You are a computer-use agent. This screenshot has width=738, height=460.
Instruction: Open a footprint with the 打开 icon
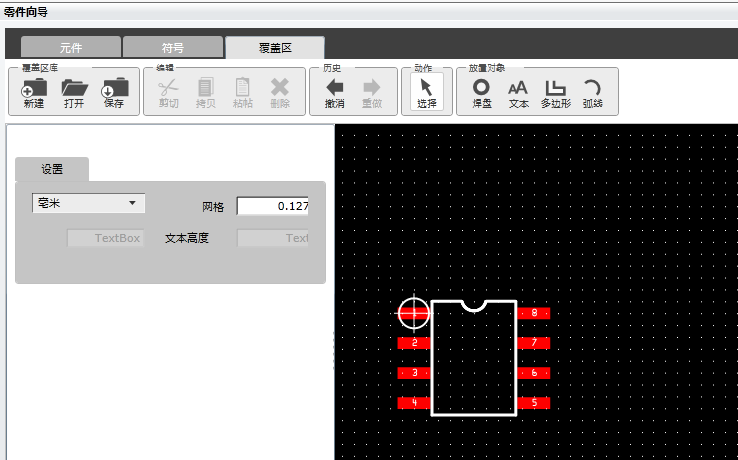point(74,93)
